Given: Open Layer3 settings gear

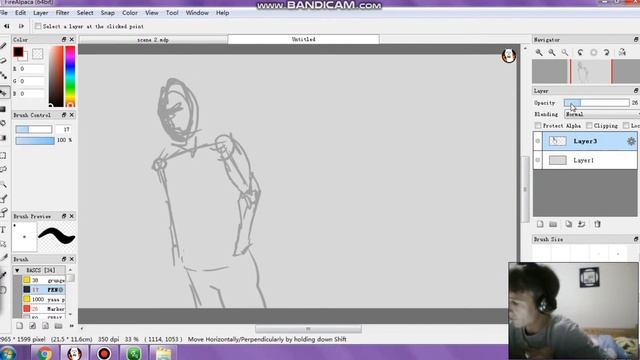Looking at the screenshot, I should (x=631, y=141).
